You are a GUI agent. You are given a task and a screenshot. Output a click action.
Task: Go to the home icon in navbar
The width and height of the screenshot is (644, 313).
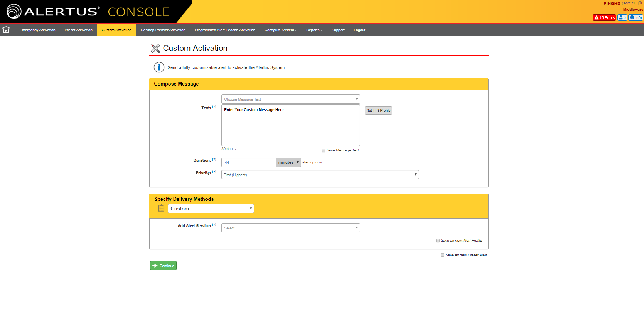tap(6, 30)
